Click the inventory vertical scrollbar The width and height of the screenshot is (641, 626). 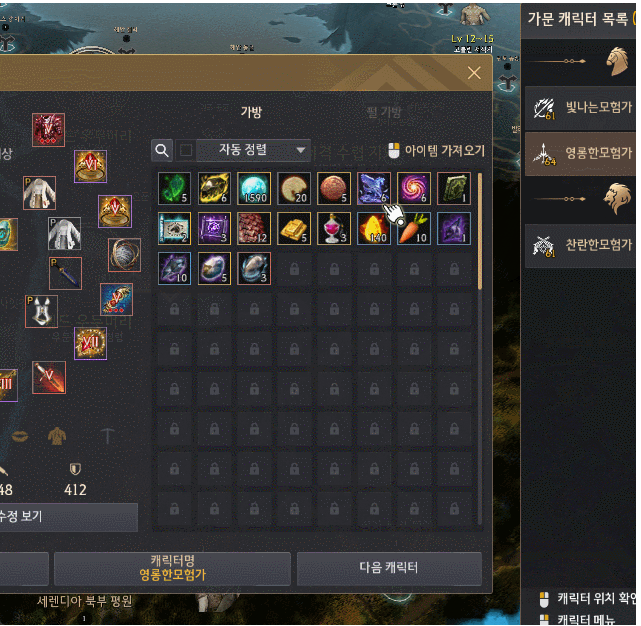480,231
